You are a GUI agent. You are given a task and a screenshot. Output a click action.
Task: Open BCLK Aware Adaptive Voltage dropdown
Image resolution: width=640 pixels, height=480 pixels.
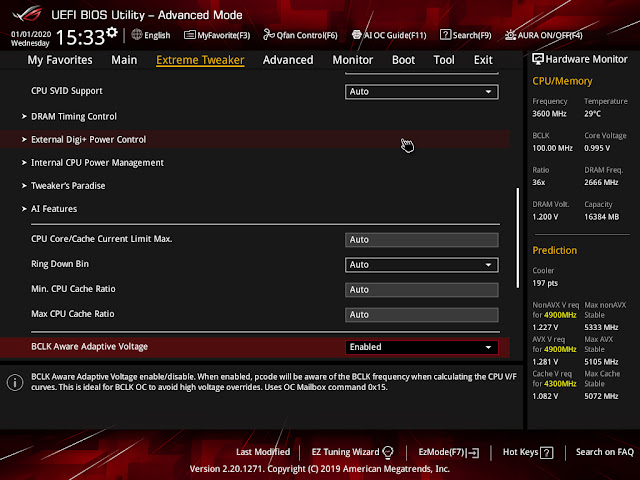point(421,347)
